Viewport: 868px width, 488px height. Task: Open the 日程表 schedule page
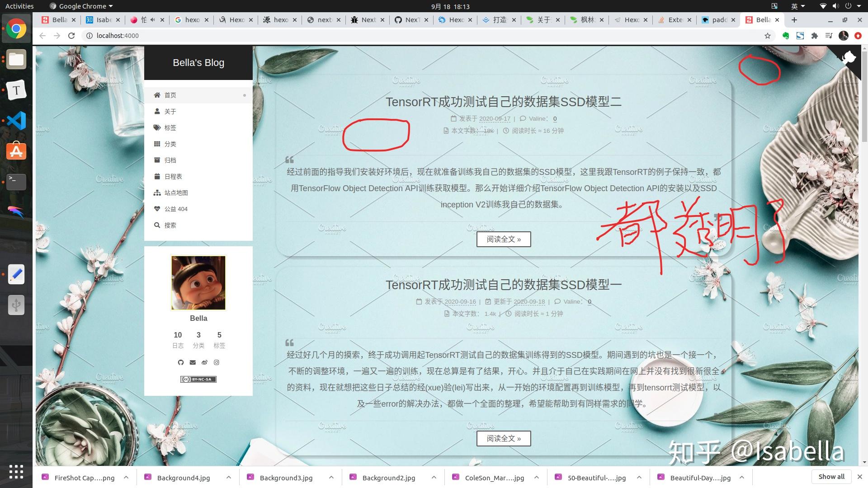point(173,176)
